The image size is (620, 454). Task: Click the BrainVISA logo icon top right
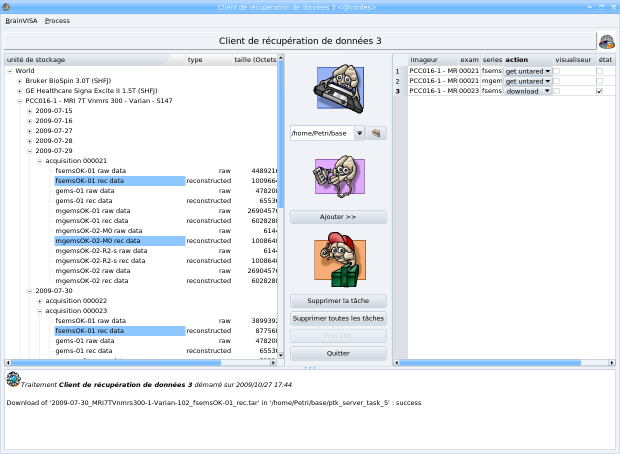point(606,41)
